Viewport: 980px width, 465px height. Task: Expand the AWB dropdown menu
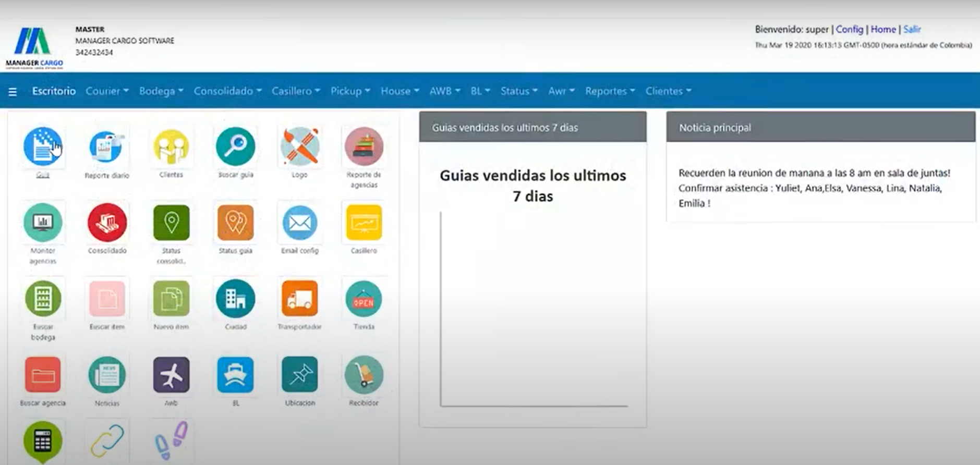coord(445,91)
